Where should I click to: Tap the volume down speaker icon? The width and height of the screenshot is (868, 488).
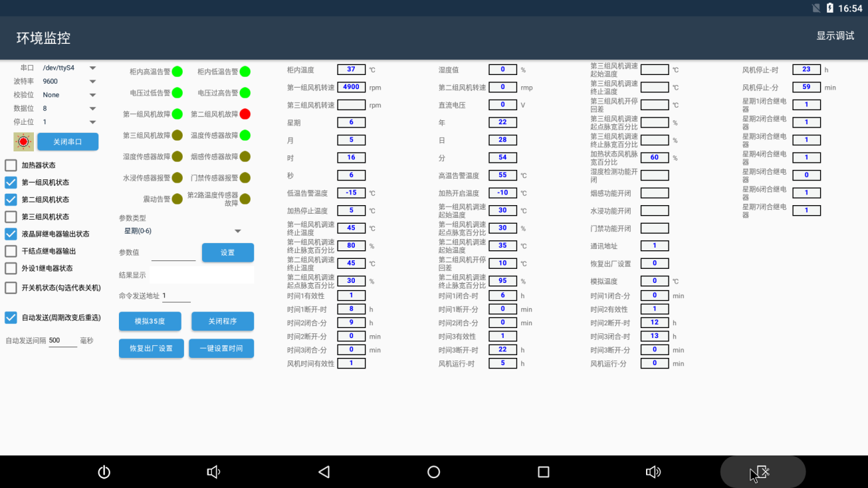pos(213,472)
